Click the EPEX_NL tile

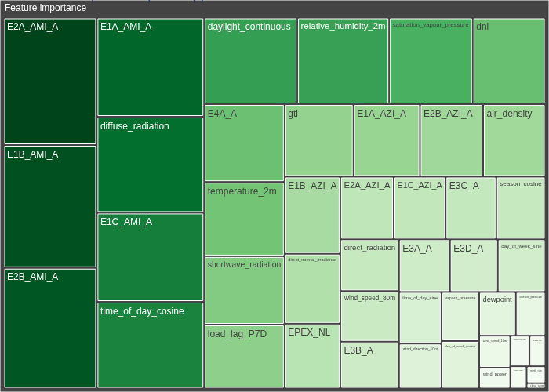pyautogui.click(x=313, y=356)
